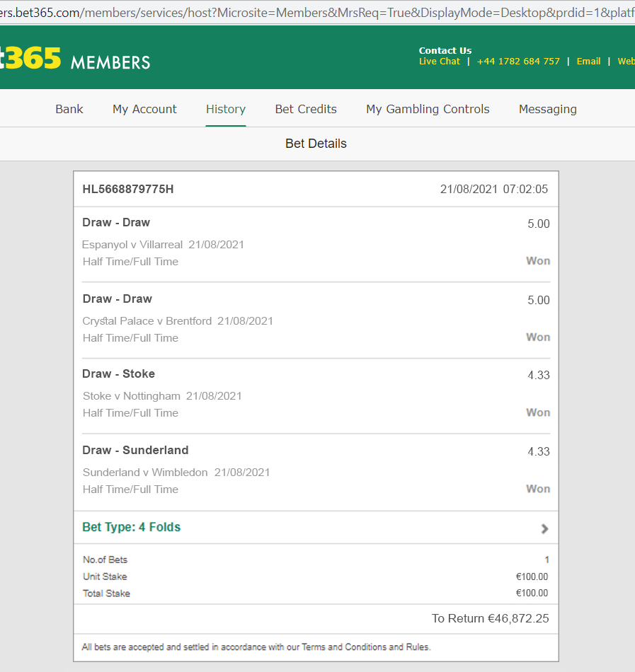Image resolution: width=635 pixels, height=672 pixels.
Task: Expand the Bet Type 4 Folds chevron
Action: 544,529
